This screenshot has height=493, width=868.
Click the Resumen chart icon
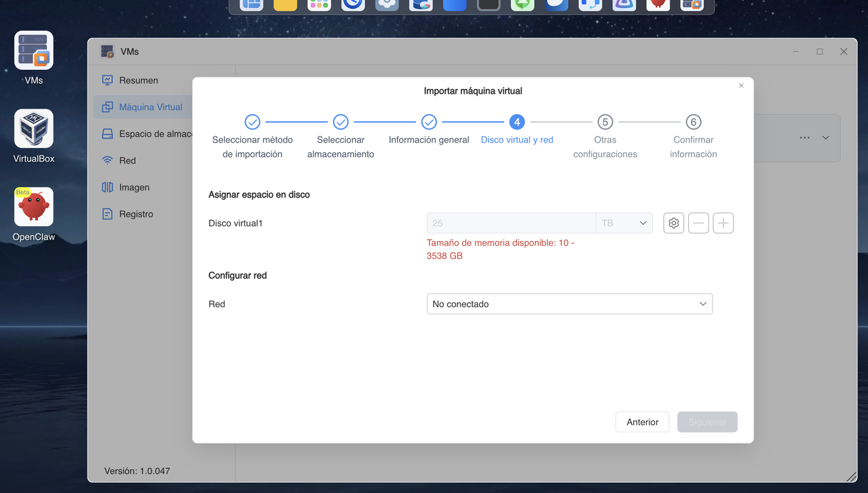click(107, 80)
